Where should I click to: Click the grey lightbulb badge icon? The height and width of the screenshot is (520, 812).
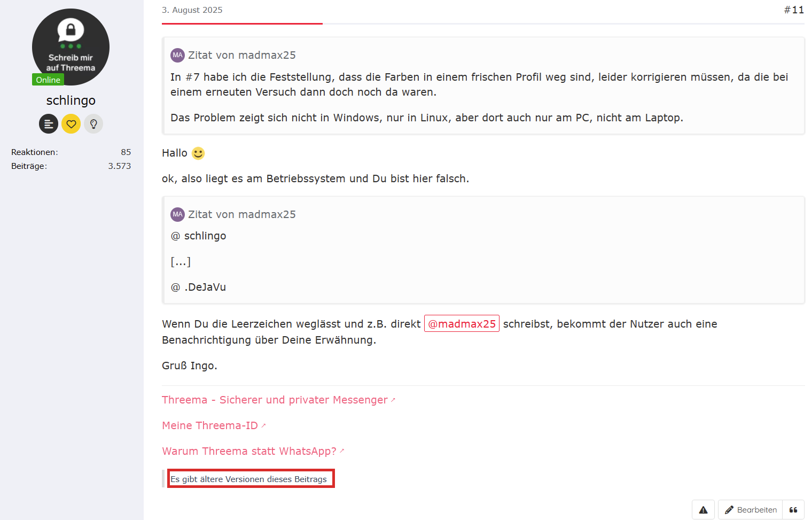[x=93, y=124]
